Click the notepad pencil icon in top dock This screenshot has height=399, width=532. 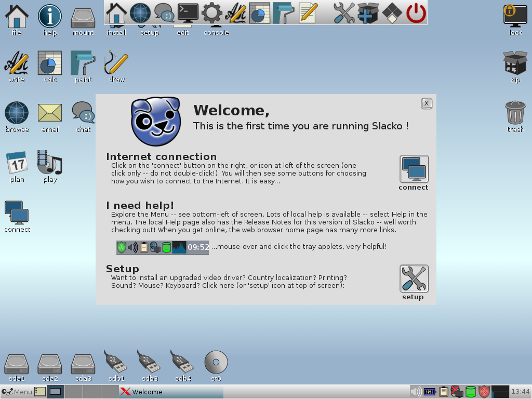pos(308,13)
